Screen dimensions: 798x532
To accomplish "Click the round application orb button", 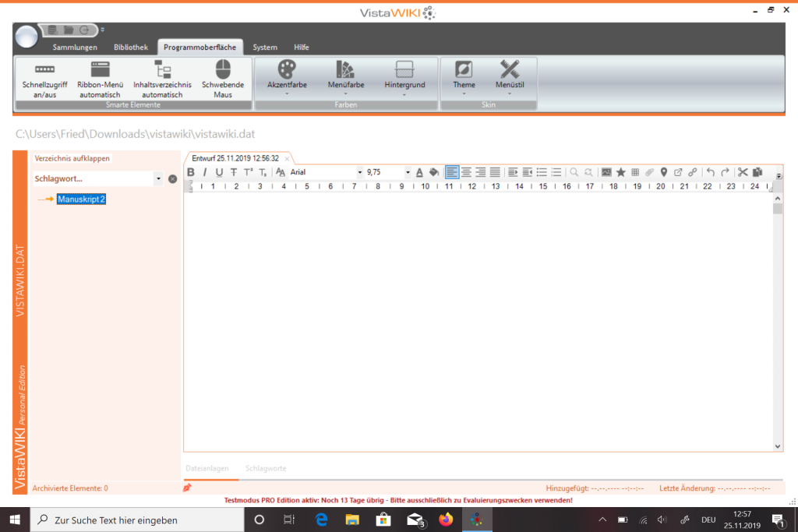I will click(26, 37).
